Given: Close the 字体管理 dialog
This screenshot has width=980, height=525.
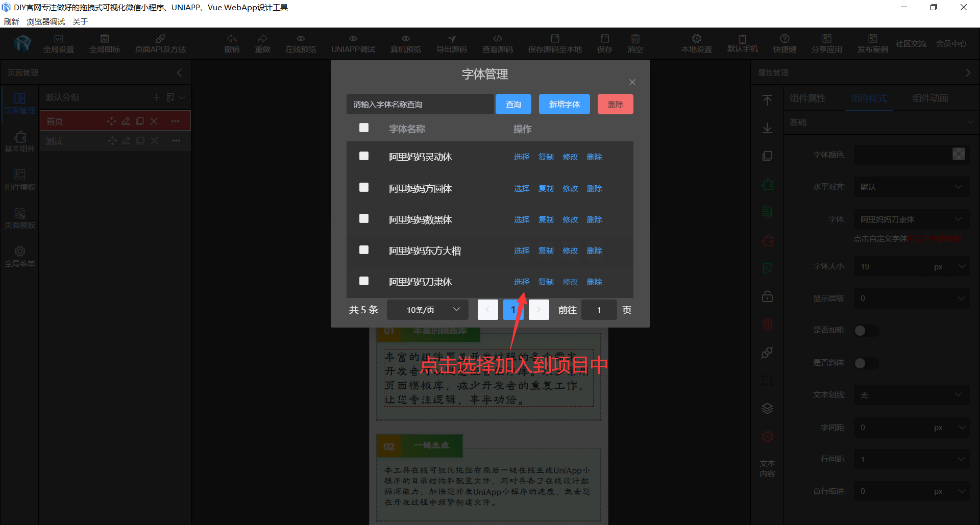Looking at the screenshot, I should click(632, 82).
